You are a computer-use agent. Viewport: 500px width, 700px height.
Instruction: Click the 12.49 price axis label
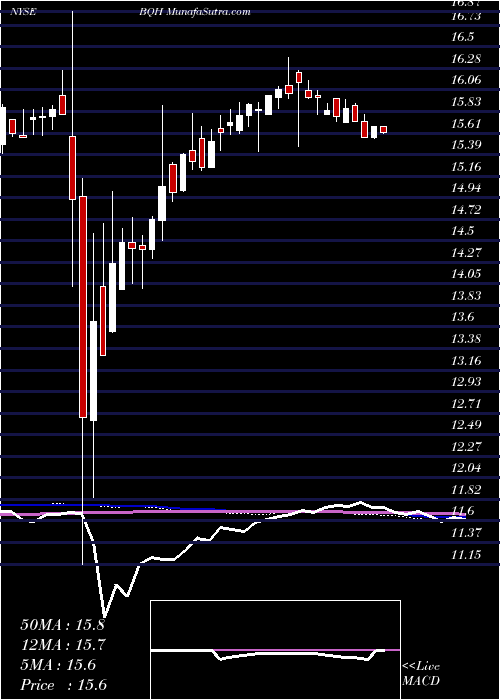click(466, 425)
